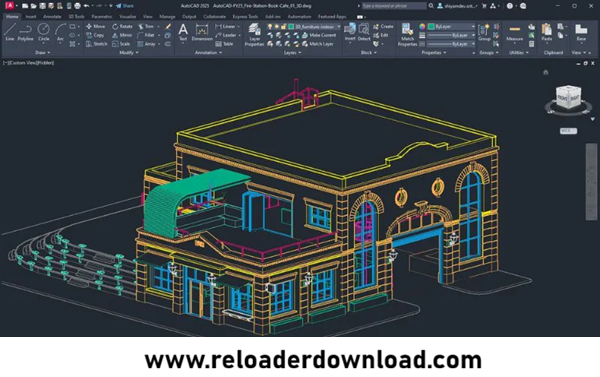Screen dimensions: 600x377
Task: Activate the Rotate command
Action: pos(122,26)
